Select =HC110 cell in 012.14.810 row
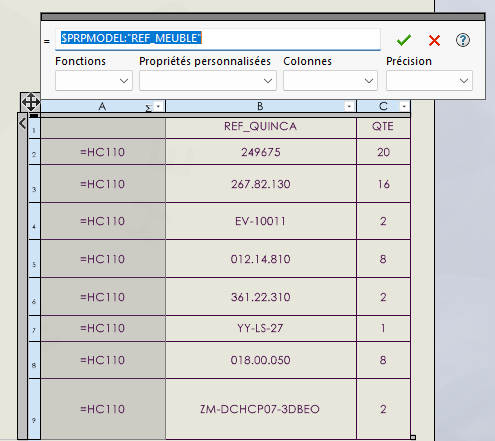The height and width of the screenshot is (441, 495). pos(103,259)
